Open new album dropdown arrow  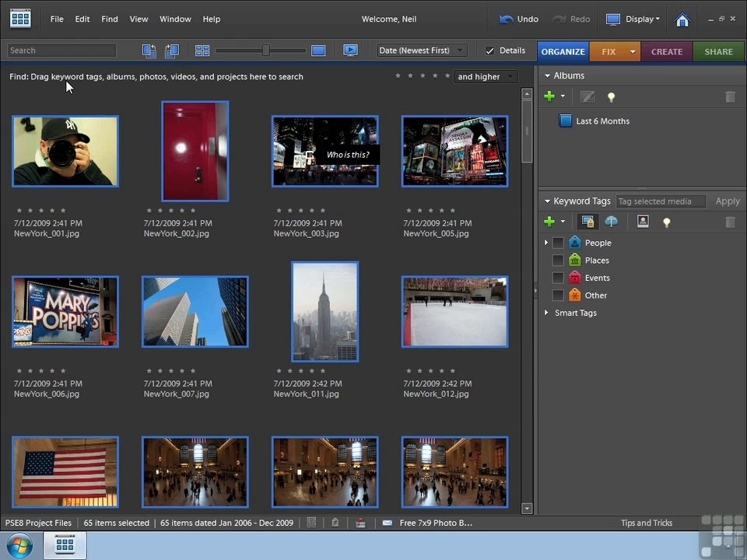click(x=563, y=96)
